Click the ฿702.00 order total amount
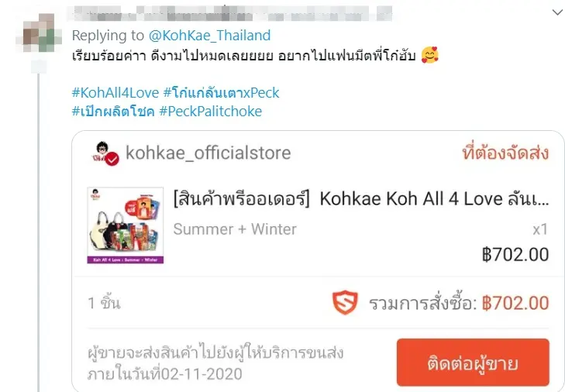Image resolution: width=565 pixels, height=392 pixels. (515, 303)
